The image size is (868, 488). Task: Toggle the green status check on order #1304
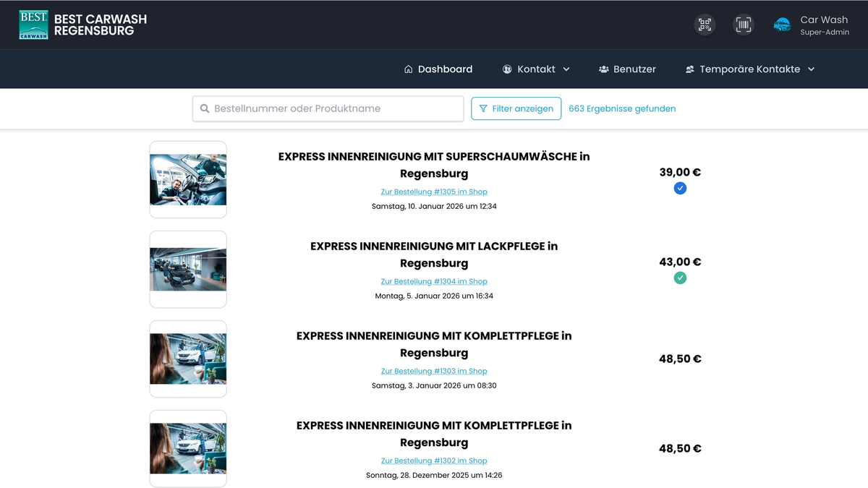(680, 278)
